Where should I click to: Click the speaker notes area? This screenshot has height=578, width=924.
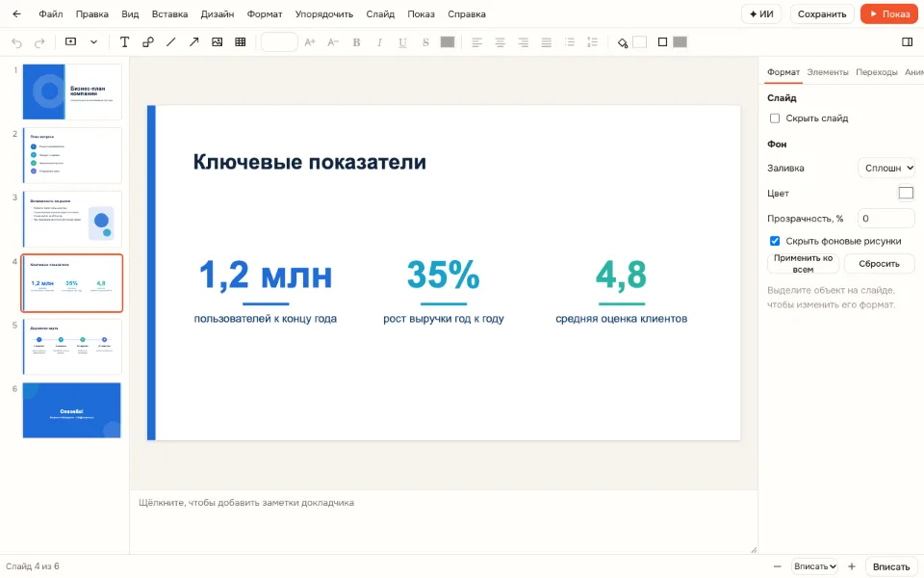[x=443, y=521]
